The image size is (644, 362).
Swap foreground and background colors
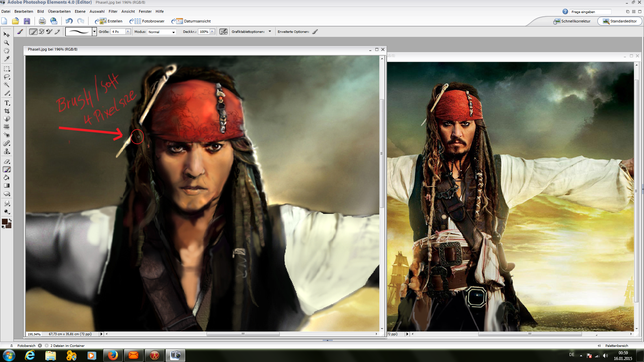[x=10, y=220]
